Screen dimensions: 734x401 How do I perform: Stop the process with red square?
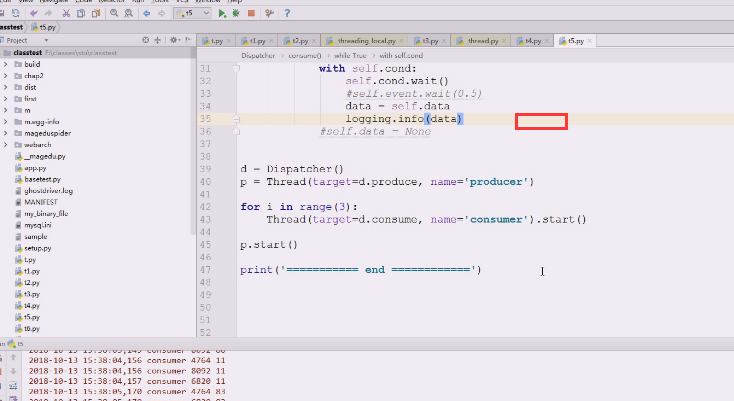pyautogui.click(x=251, y=13)
